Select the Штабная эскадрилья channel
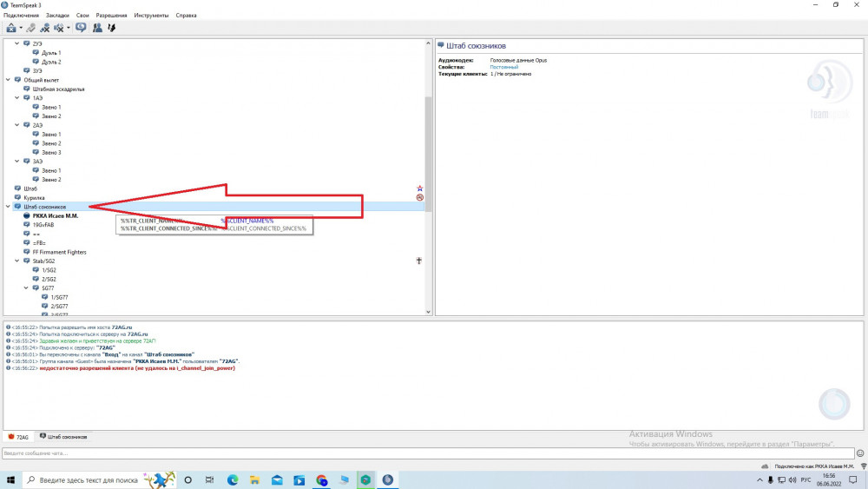Image resolution: width=868 pixels, height=489 pixels. [x=59, y=89]
